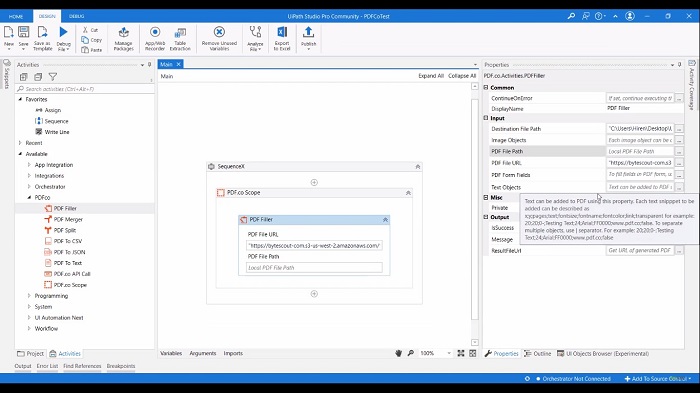
Task: Click Collapse All link
Action: [462, 76]
